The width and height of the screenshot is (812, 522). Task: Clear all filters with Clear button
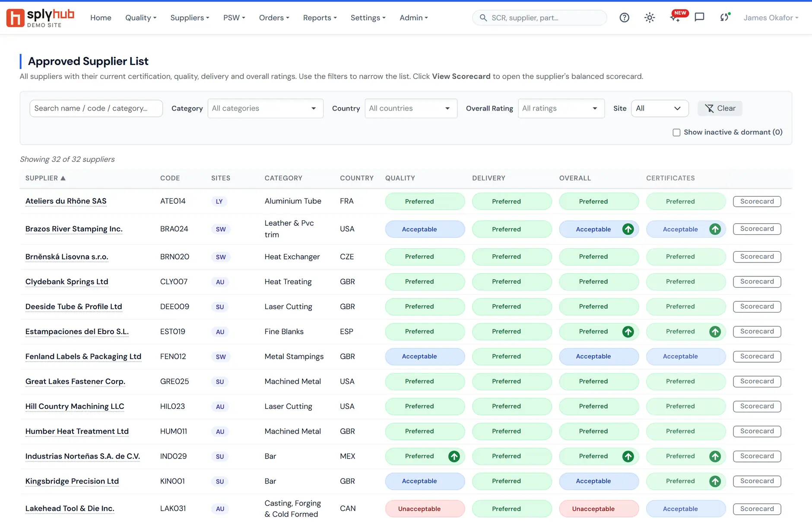720,108
